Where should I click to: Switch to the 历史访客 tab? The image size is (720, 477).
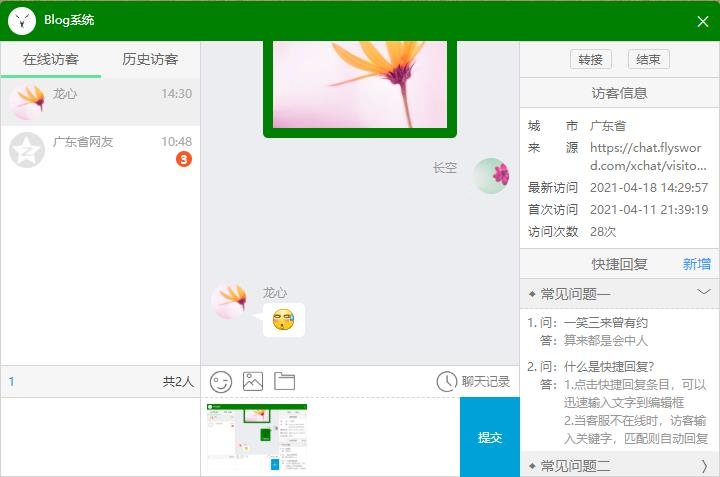pyautogui.click(x=150, y=59)
